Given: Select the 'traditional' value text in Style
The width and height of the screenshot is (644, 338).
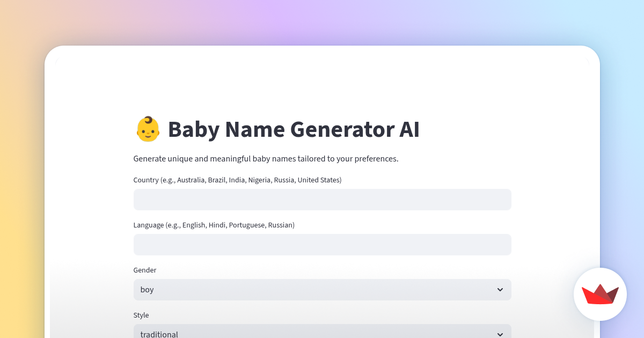Looking at the screenshot, I should [159, 334].
